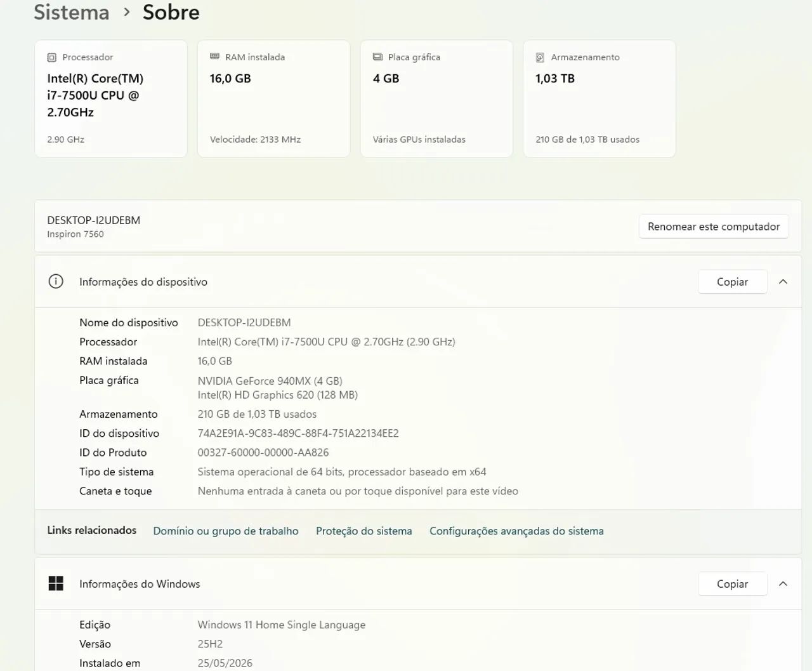Select the device name DESKTOP-I2UDEBM value in device info
812x671 pixels.
[x=244, y=322]
